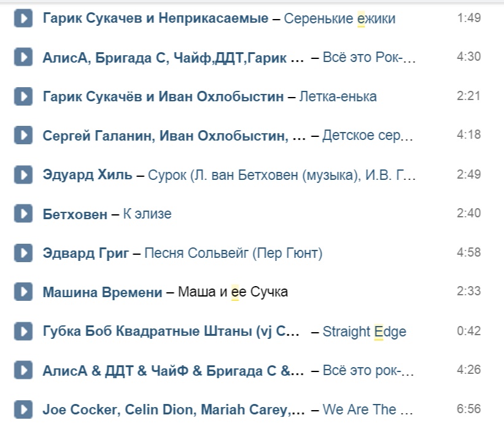This screenshot has width=504, height=423.
Task: Play the Детское сер… track by Сергей Галанин
Action: (x=23, y=135)
